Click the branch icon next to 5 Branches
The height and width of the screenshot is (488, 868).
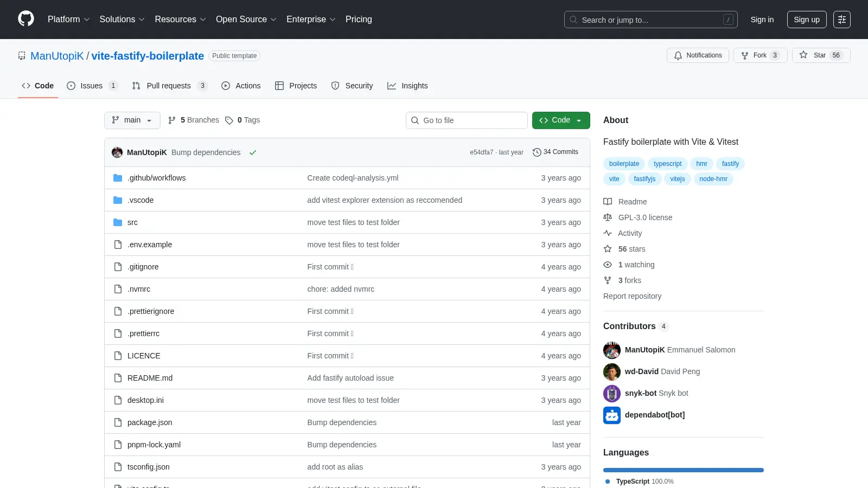point(172,120)
